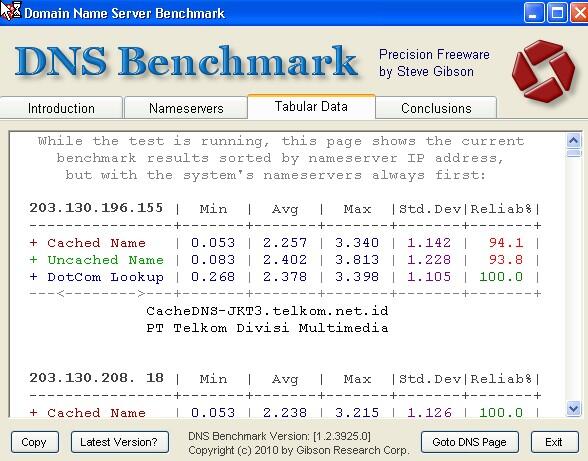Click Cached Name label under 203.130.208. 18
The image size is (588, 461).
[96, 413]
